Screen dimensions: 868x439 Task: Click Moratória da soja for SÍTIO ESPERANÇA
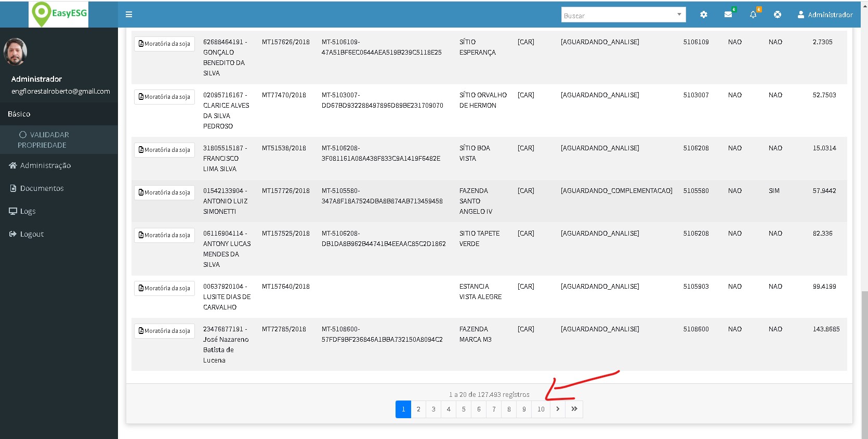pos(164,44)
